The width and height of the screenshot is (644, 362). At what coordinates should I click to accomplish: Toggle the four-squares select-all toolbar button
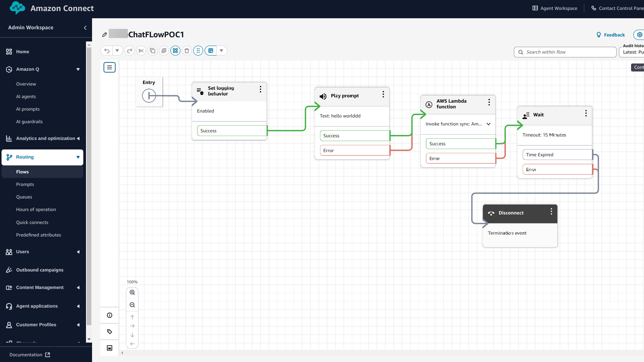175,51
